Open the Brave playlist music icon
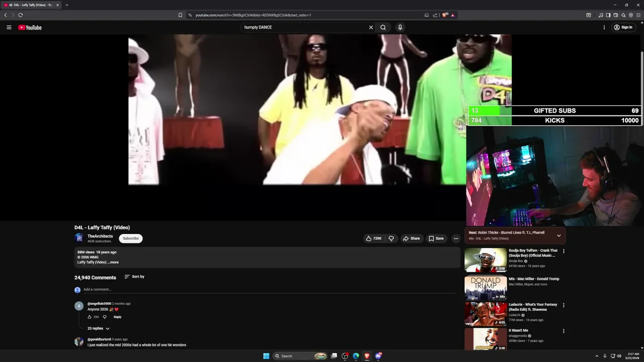 (601, 15)
